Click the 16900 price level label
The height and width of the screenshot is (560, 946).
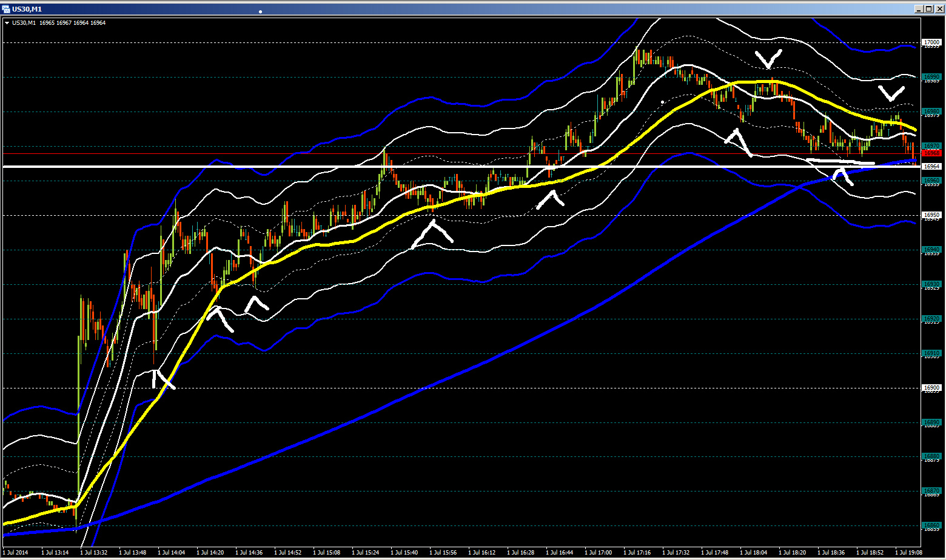tap(931, 388)
